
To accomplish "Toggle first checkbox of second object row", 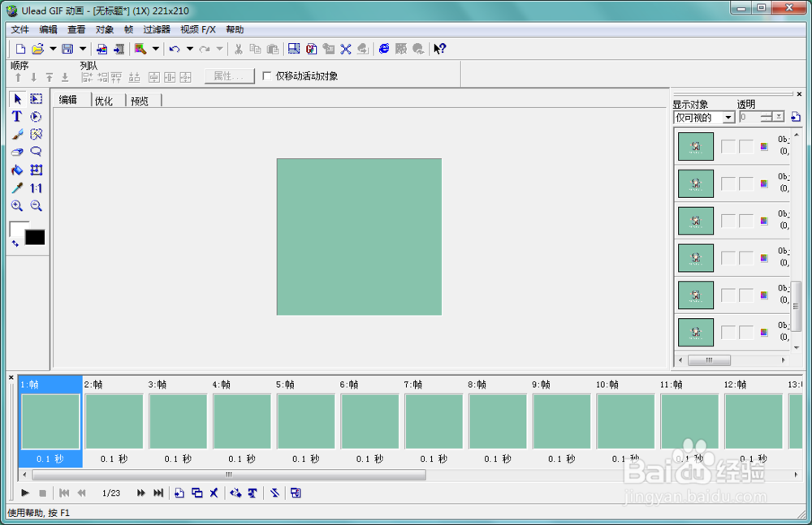I will [x=728, y=183].
